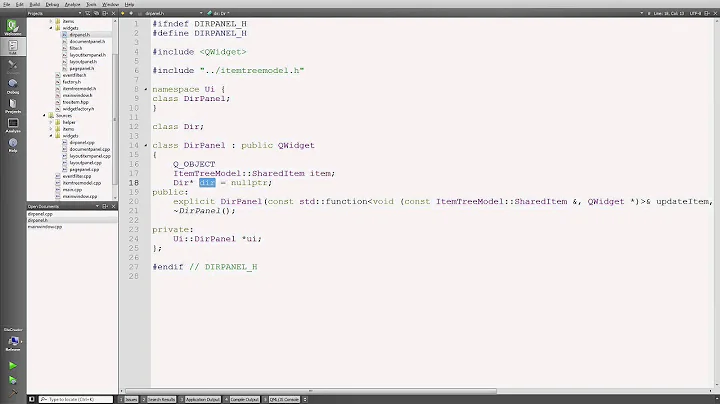Collapse the Sources folder
720x404 pixels.
tap(45, 116)
